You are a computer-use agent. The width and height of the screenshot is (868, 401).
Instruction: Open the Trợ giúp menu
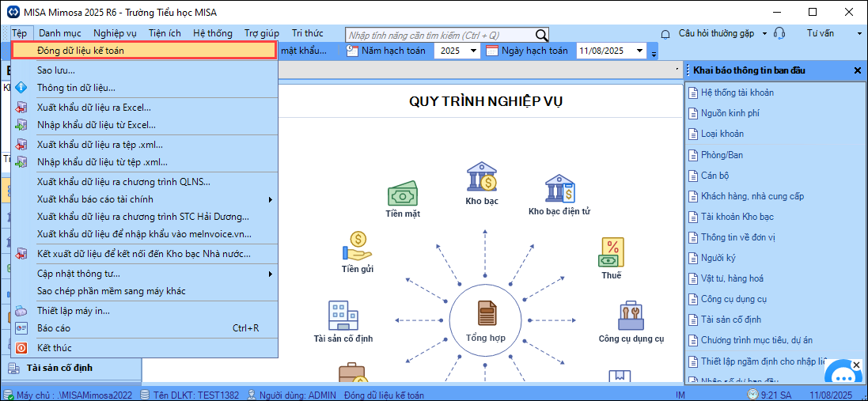(262, 33)
